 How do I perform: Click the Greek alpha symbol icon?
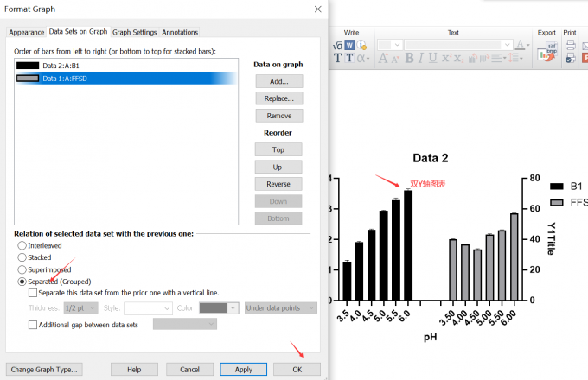tap(361, 59)
